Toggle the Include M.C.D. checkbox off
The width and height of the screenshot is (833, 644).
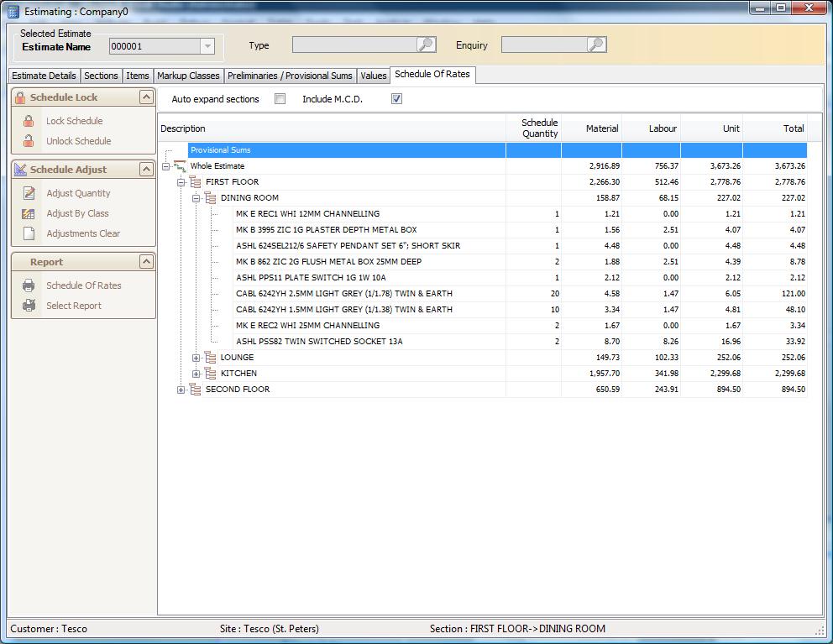point(394,98)
